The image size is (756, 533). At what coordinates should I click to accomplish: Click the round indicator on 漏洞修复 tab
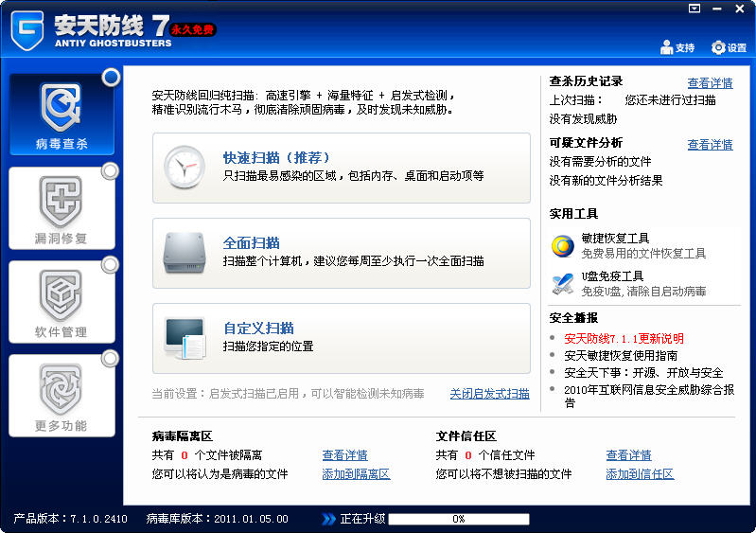(111, 170)
